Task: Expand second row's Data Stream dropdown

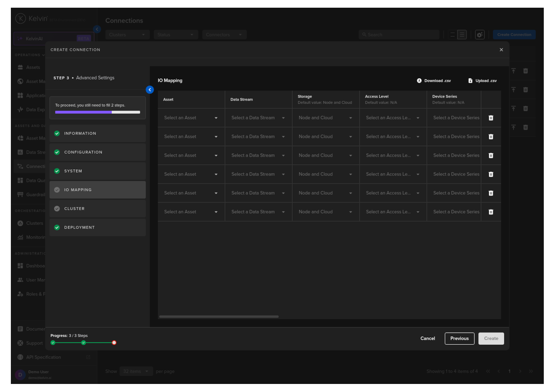Action: 258,137
